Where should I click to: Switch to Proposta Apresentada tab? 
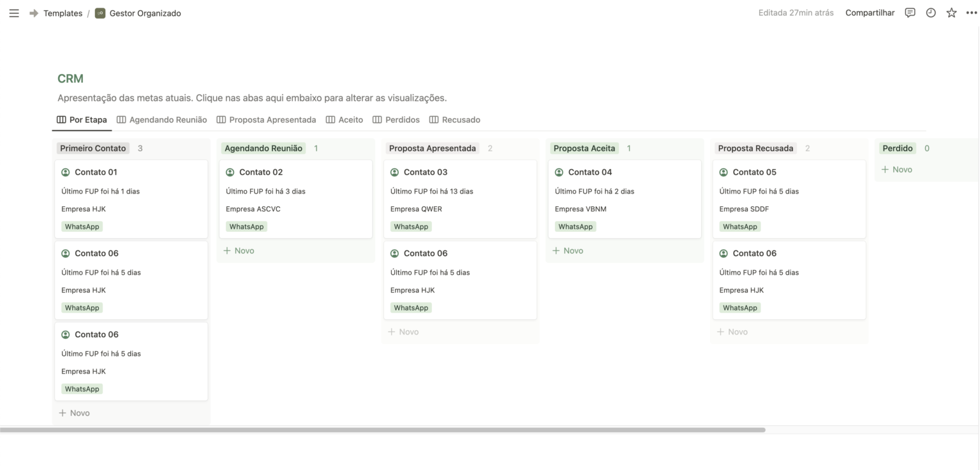266,119
